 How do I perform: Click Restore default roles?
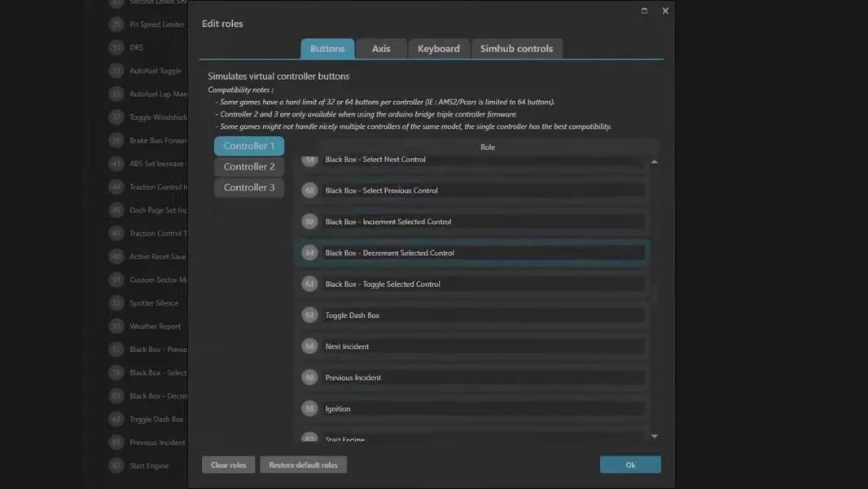[304, 465]
